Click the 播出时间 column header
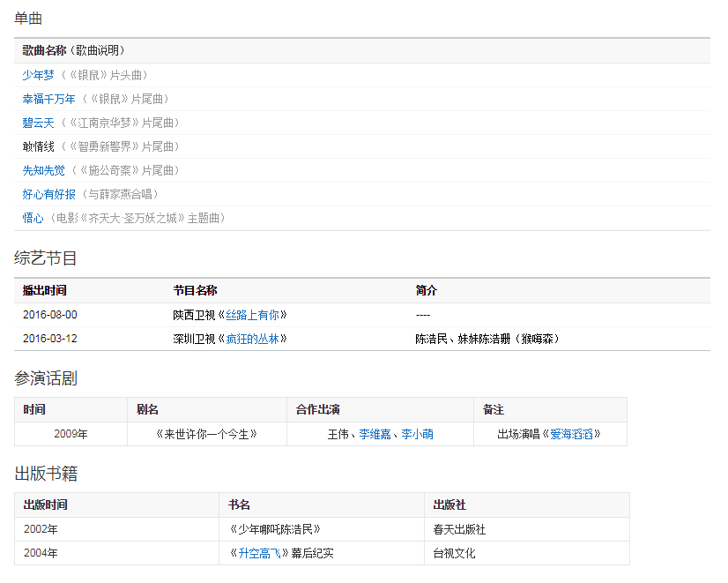The image size is (728, 583). click(44, 290)
